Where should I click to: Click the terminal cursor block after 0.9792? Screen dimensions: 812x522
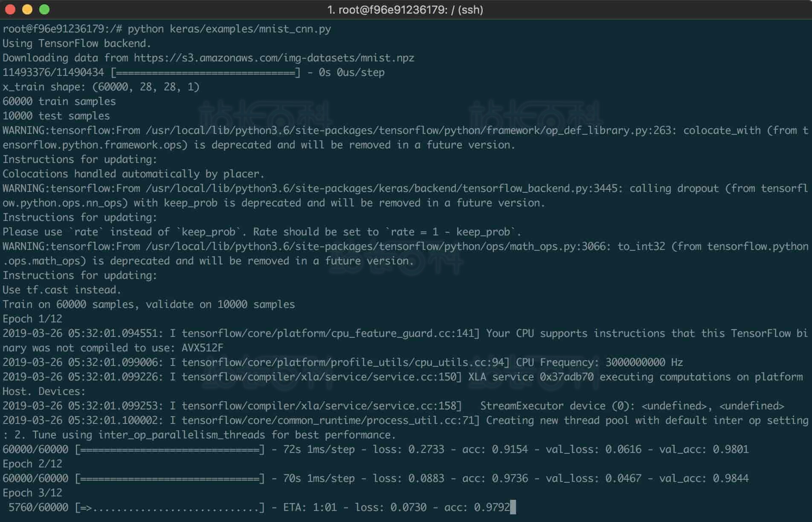click(x=513, y=507)
